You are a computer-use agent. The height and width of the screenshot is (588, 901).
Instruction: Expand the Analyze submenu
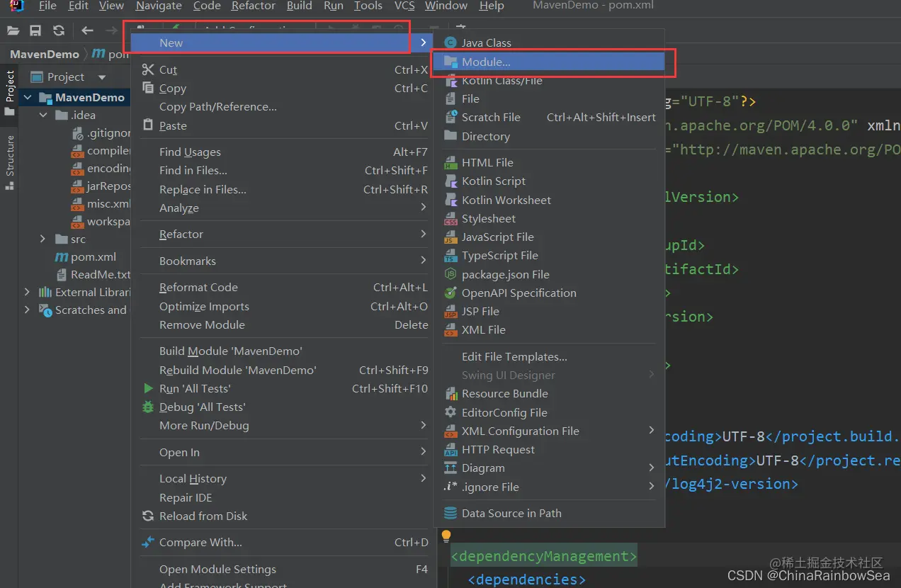pos(424,208)
